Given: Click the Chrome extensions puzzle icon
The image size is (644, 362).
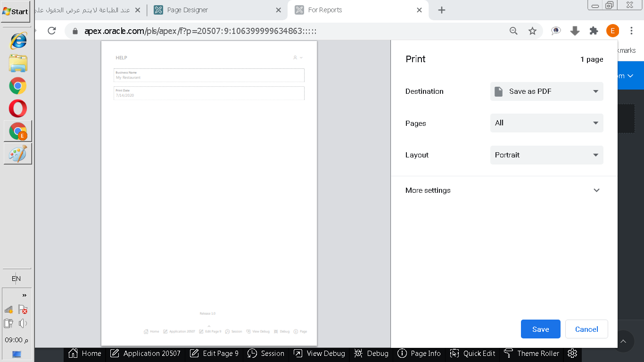Looking at the screenshot, I should tap(594, 31).
